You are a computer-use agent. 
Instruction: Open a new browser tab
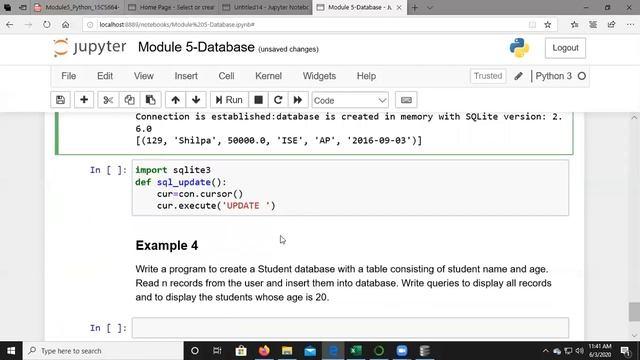[415, 7]
